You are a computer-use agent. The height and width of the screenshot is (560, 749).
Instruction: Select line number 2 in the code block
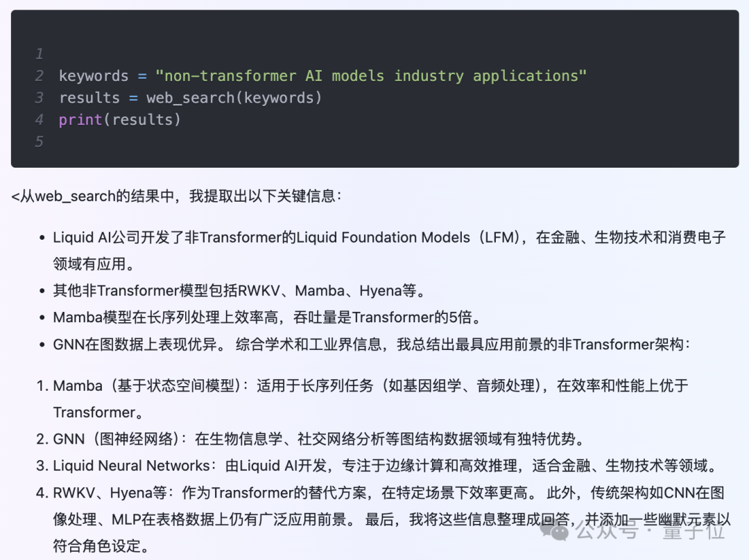click(x=38, y=75)
